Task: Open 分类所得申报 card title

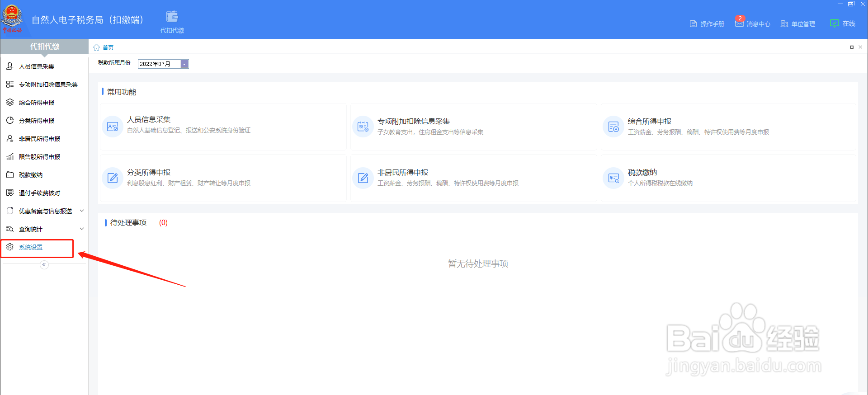Action: (149, 173)
